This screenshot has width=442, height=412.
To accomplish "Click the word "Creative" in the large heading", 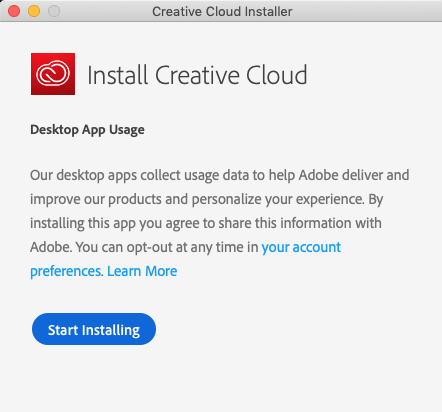I will [x=197, y=75].
